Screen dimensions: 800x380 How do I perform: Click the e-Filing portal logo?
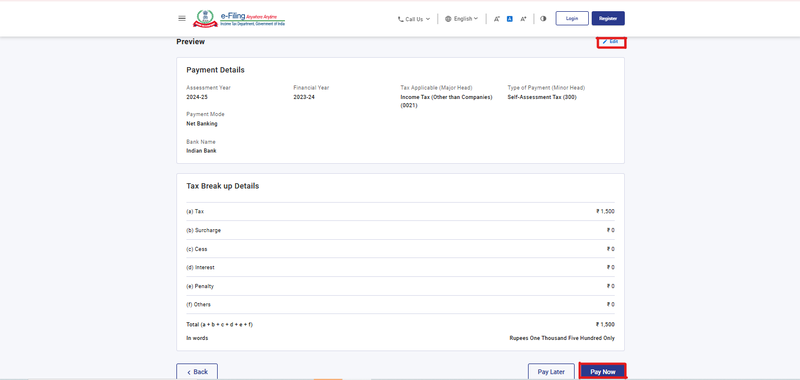[x=239, y=18]
